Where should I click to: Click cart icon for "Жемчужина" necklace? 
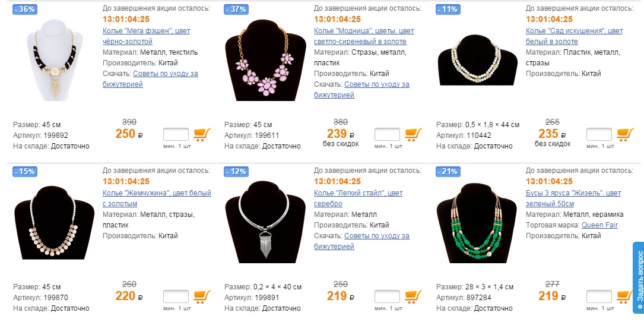[202, 296]
